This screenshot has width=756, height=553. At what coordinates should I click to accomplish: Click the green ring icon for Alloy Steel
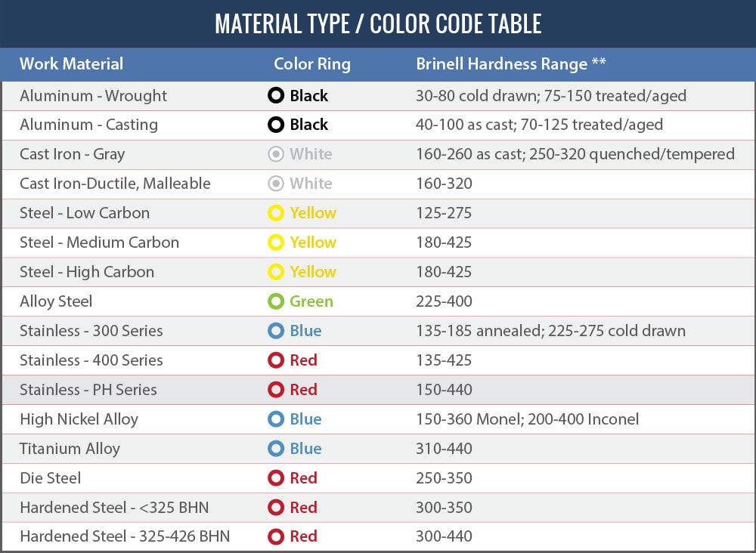(276, 301)
